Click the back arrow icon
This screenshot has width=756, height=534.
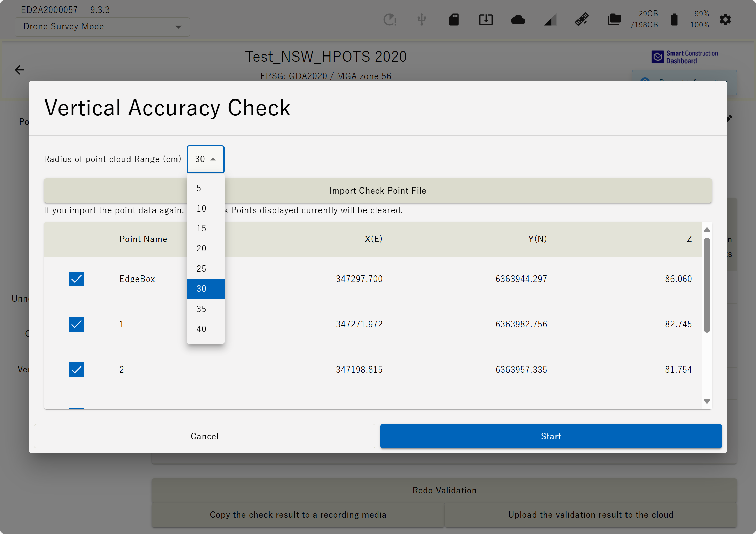click(x=20, y=70)
